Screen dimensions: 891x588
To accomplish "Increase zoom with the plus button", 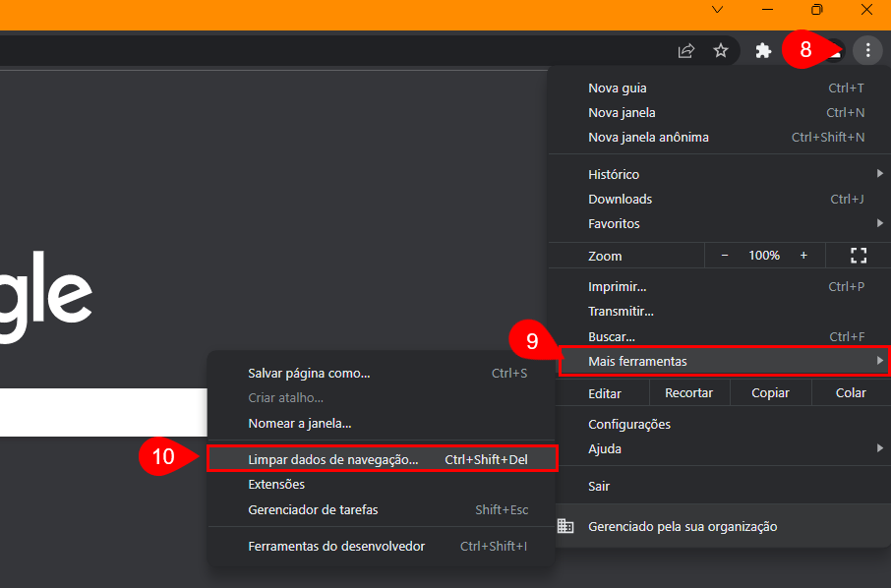I will click(803, 256).
